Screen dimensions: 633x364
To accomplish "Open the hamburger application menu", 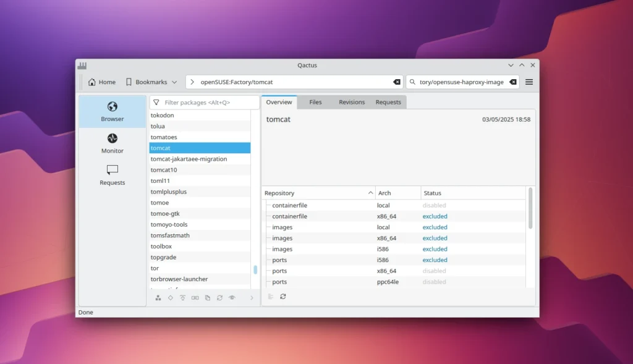I will [x=529, y=82].
